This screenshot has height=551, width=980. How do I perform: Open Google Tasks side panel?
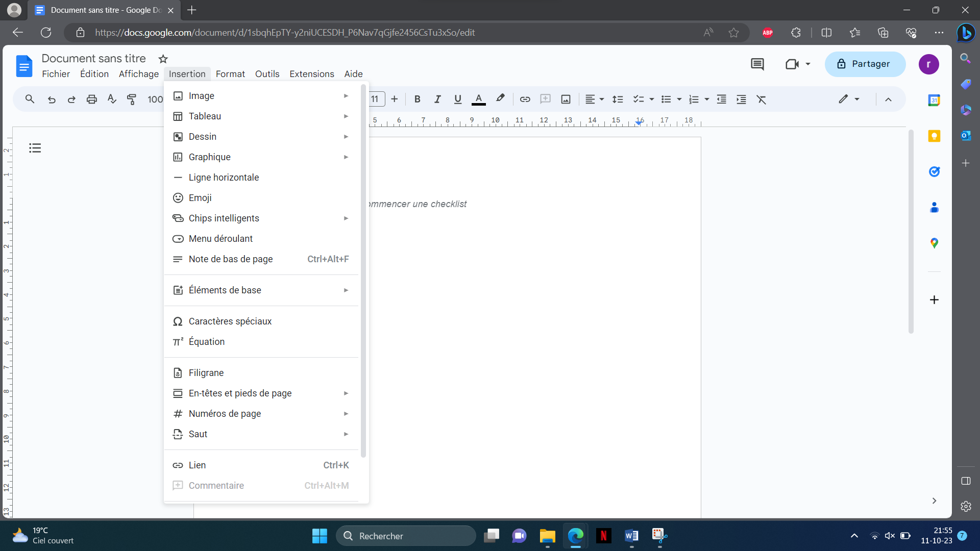(x=934, y=171)
